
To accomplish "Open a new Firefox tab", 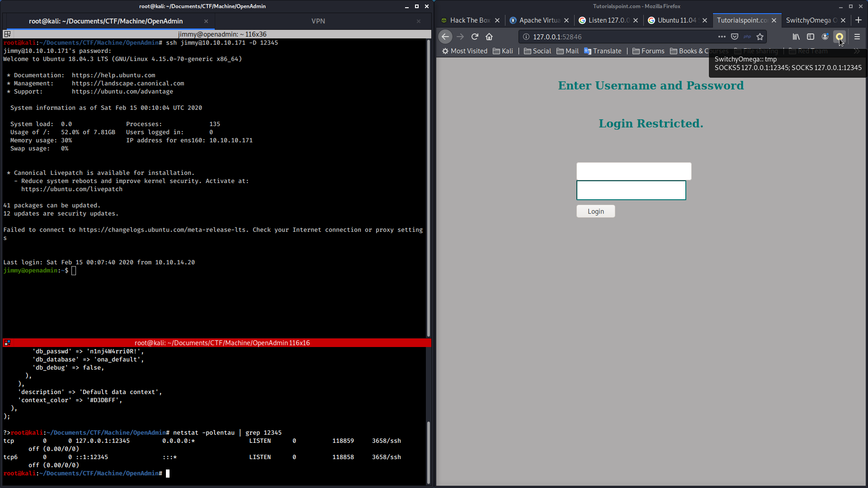I will pyautogui.click(x=859, y=20).
